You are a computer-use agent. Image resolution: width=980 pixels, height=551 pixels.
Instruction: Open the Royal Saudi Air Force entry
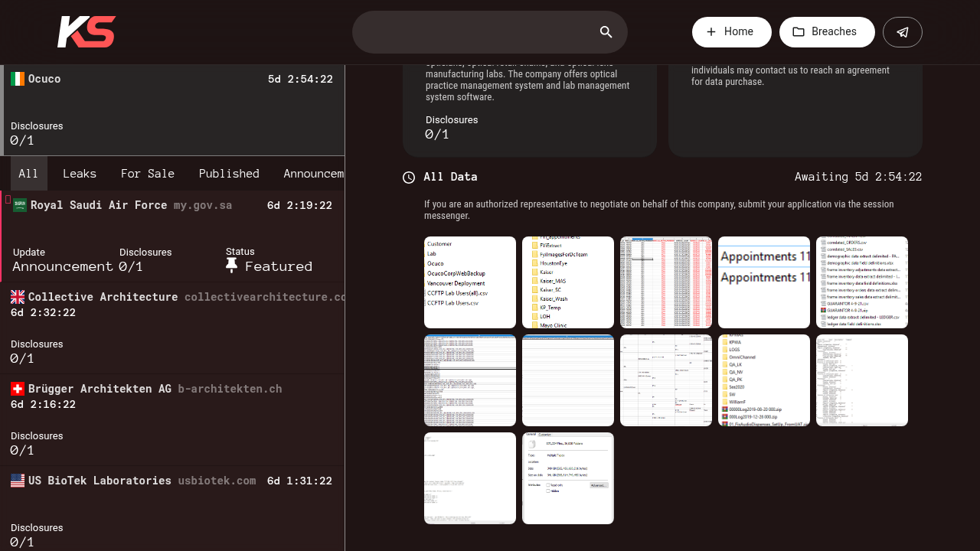(172, 236)
